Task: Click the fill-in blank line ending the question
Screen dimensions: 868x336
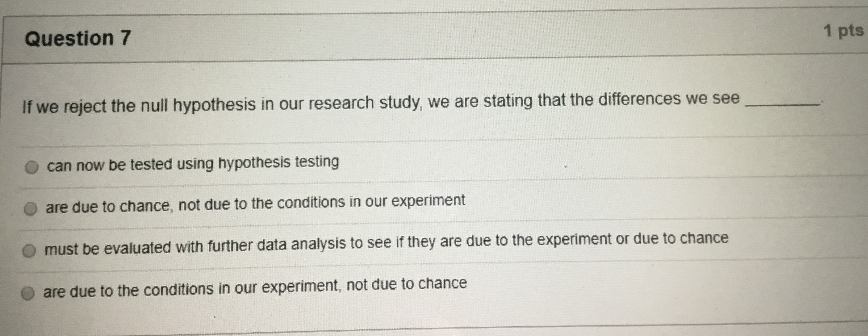Action: point(783,104)
